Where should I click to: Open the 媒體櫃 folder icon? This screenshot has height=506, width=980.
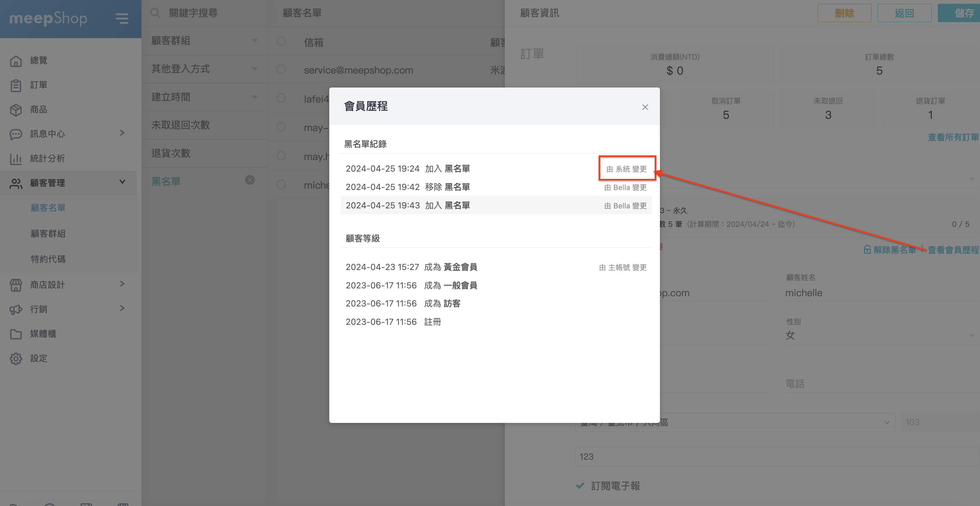16,334
